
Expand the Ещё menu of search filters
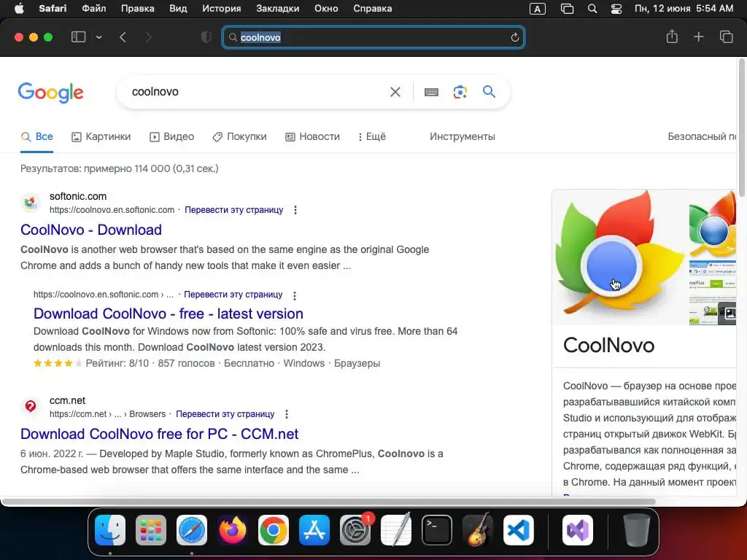pos(372,136)
